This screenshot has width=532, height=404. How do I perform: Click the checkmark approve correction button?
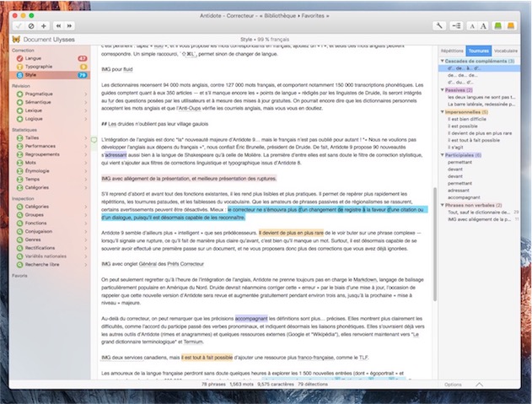pyautogui.click(x=19, y=26)
